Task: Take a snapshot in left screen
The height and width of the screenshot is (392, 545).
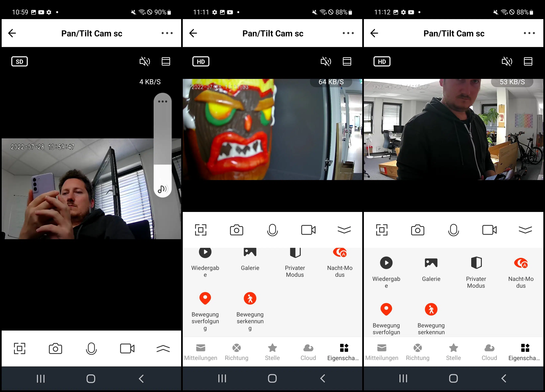Action: 55,348
